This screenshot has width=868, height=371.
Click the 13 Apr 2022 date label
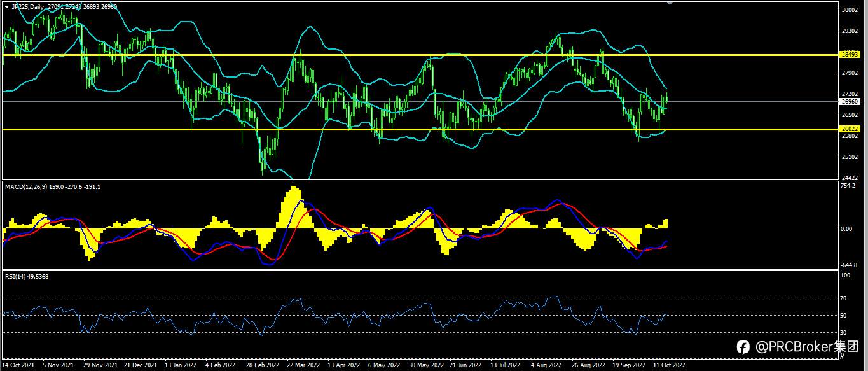click(x=343, y=366)
